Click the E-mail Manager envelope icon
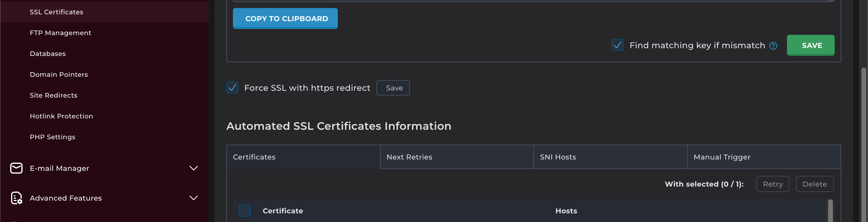 pos(16,168)
